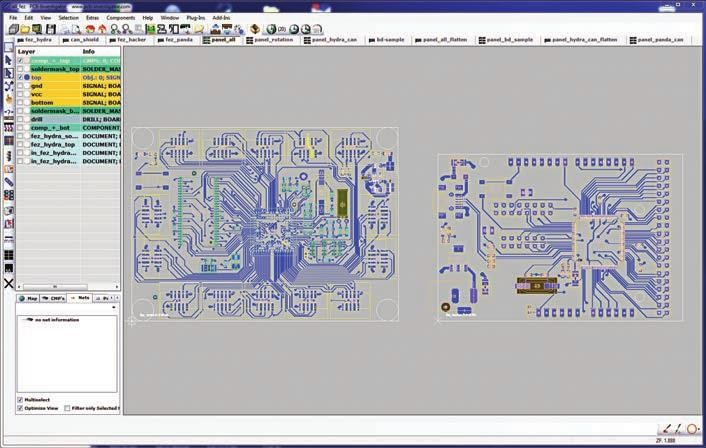Click the rectangle select tool atop left toolbar
706x448 pixels.
(9, 47)
